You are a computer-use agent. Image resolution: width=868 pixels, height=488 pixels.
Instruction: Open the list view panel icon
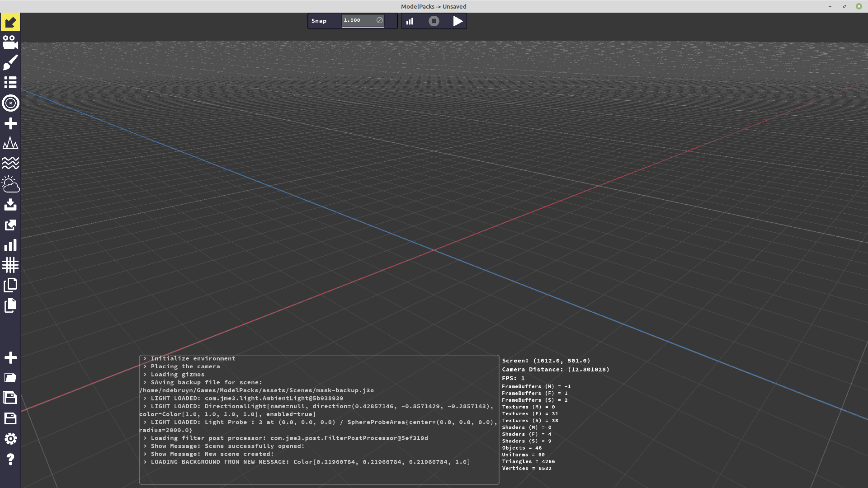(x=10, y=82)
